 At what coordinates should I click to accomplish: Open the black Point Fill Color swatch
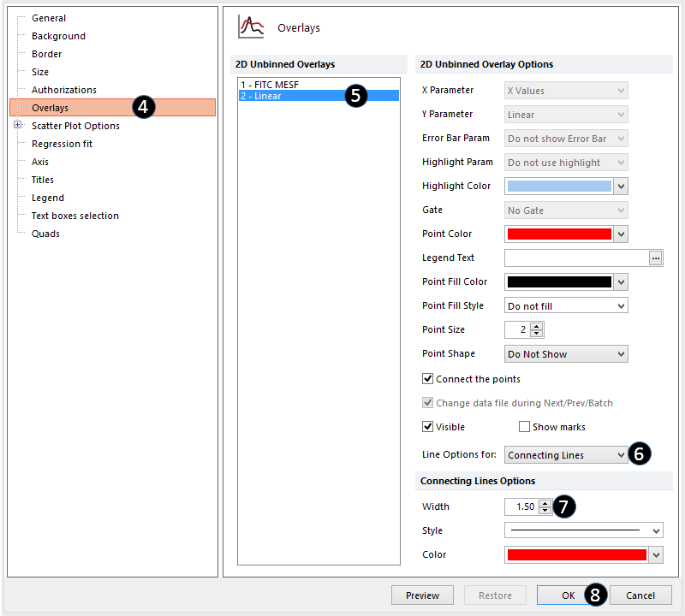(566, 282)
